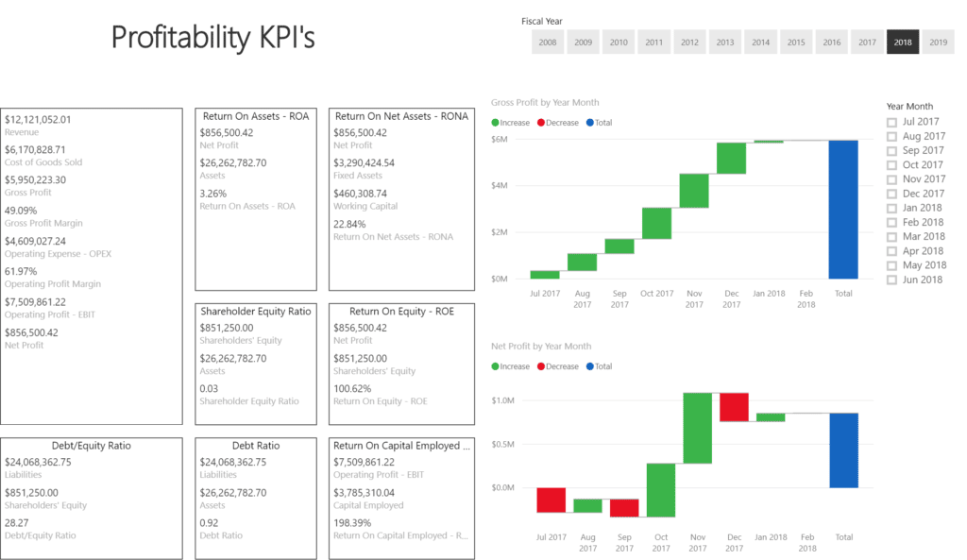This screenshot has height=560, width=967.
Task: Select the blue Total bar in Net Profit chart
Action: point(843,450)
